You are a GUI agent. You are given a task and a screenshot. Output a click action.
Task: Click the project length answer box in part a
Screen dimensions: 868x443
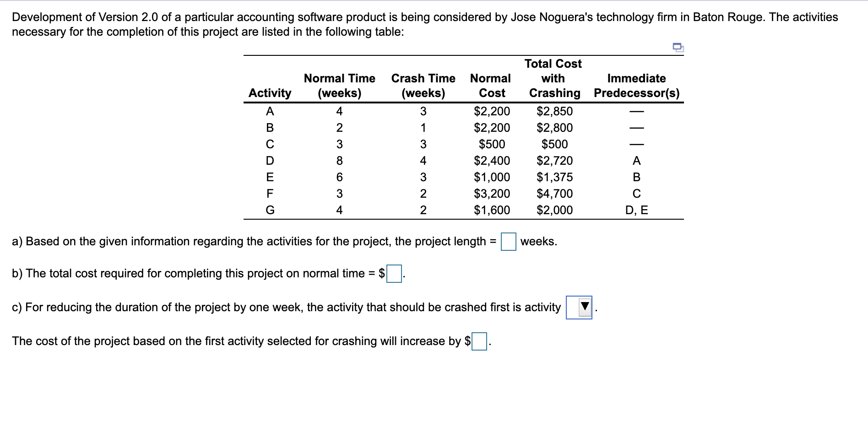(509, 241)
